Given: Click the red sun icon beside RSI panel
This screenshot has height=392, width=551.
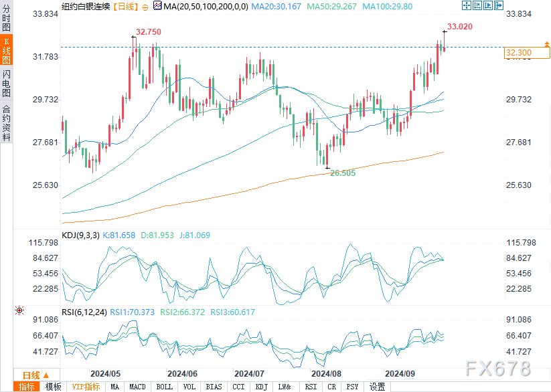Looking at the screenshot, I should (19, 310).
